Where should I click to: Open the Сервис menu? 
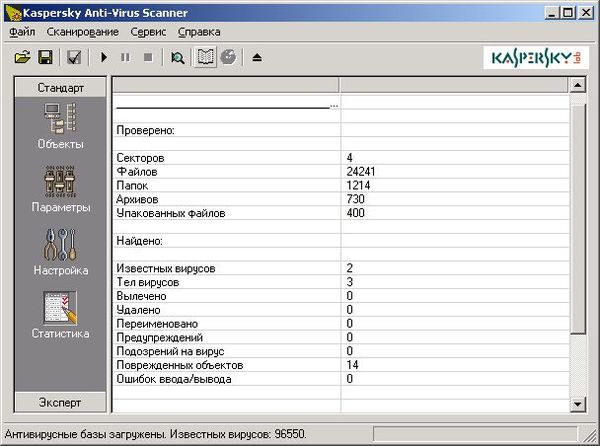tap(148, 32)
